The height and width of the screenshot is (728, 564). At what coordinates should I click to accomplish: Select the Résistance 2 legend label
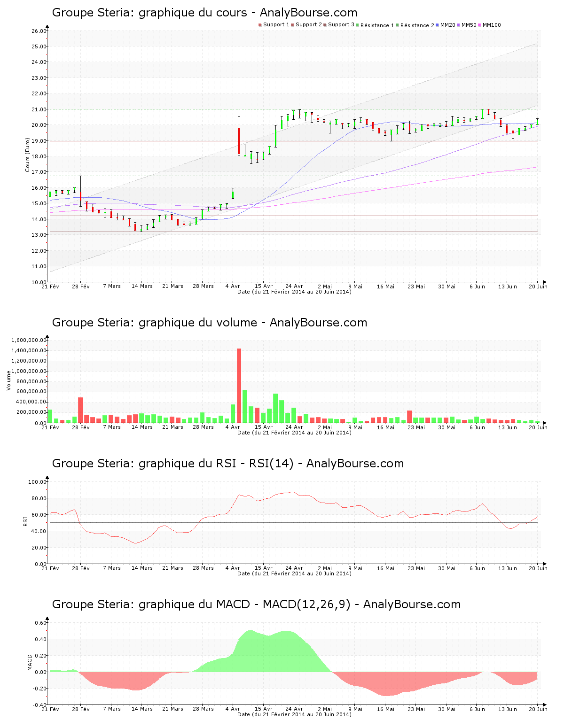pyautogui.click(x=417, y=25)
